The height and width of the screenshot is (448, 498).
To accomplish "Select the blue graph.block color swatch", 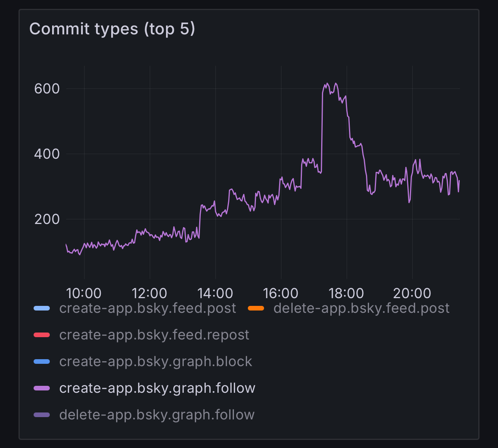I will 42,361.
